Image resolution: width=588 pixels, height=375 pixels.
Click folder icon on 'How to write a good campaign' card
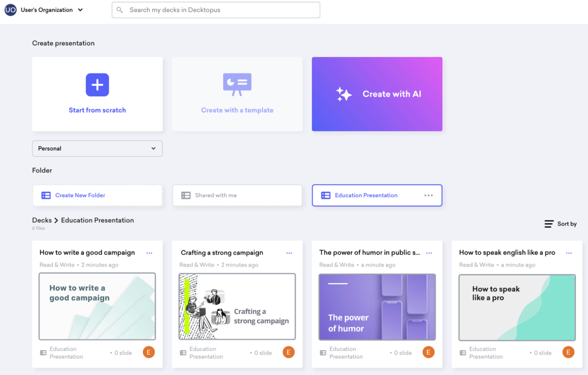[x=43, y=353]
